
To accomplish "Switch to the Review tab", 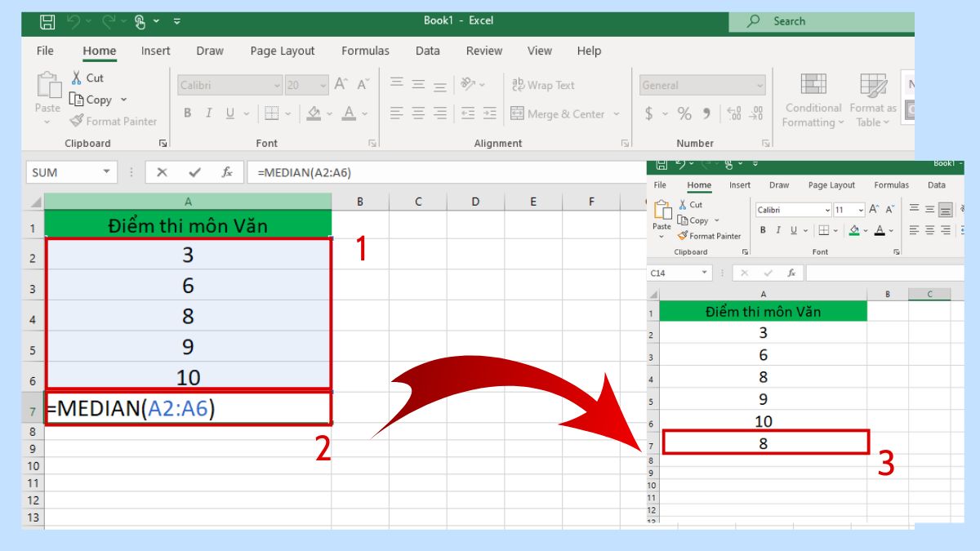I will [x=483, y=51].
